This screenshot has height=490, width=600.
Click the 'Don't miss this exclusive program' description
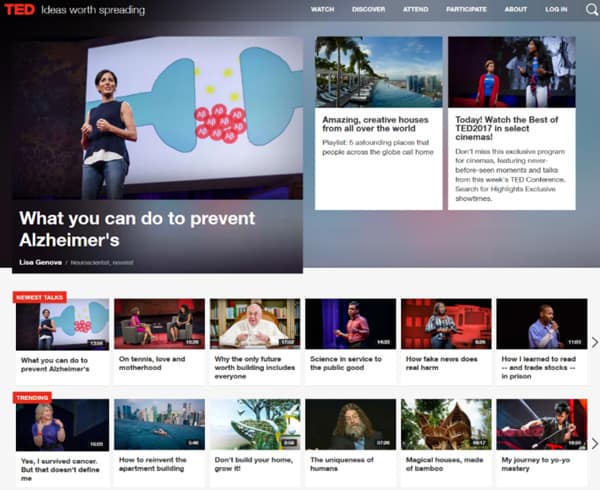[510, 175]
